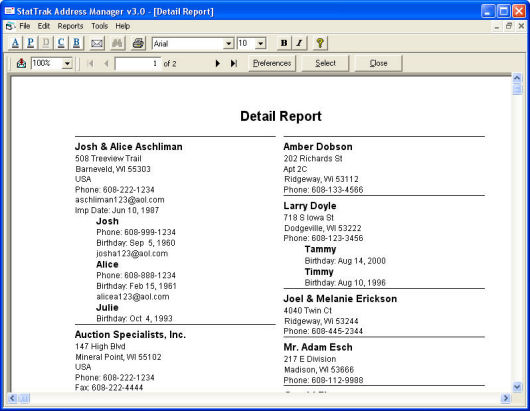Open the File menu
Screen dimensions: 530x411
25,26
